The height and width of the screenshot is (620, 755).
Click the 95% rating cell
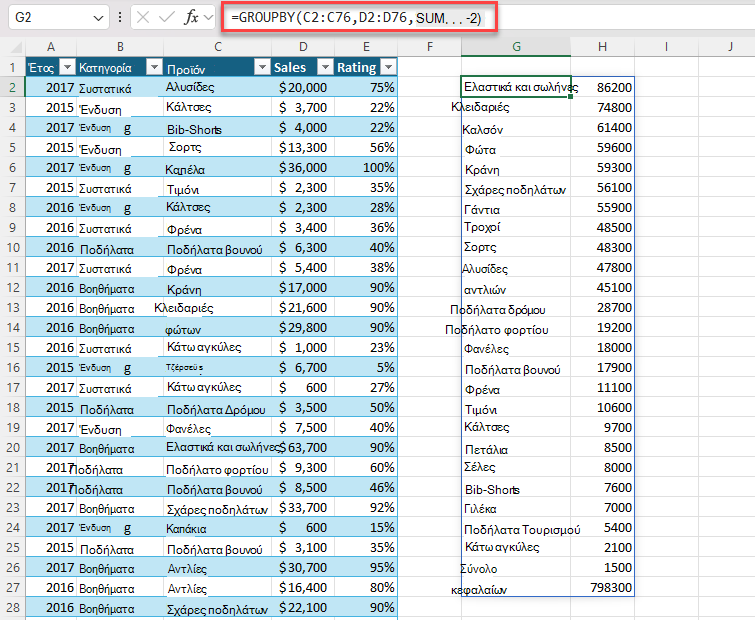[x=366, y=568]
